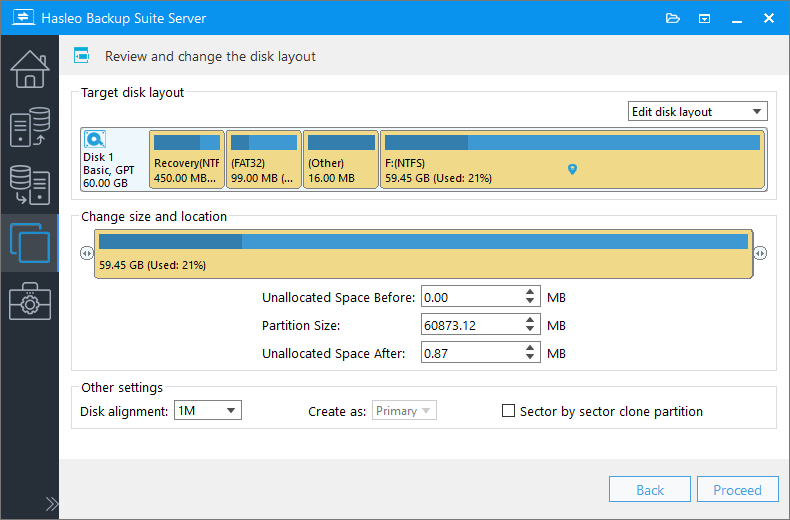Select the Other 16.00 MB partition
The image size is (790, 520).
tap(341, 159)
